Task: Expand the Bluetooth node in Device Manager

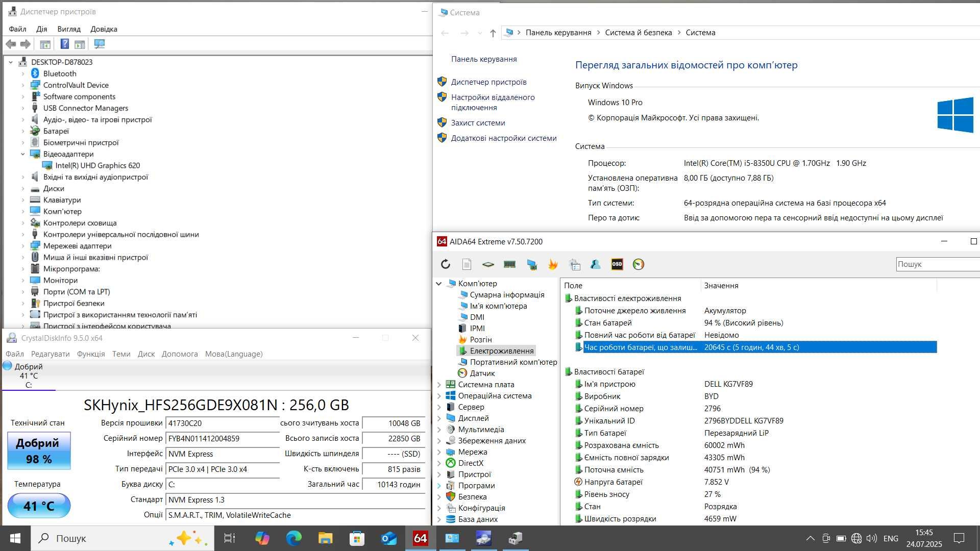Action: click(x=22, y=74)
